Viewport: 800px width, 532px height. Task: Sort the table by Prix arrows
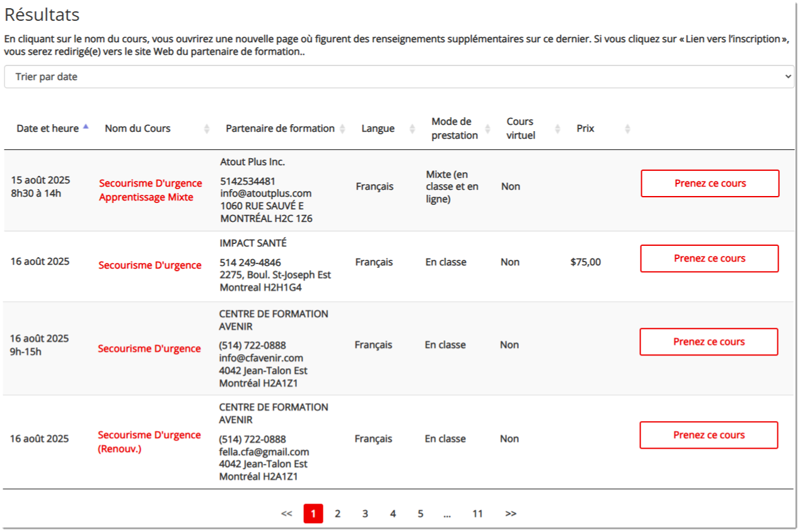(x=627, y=129)
